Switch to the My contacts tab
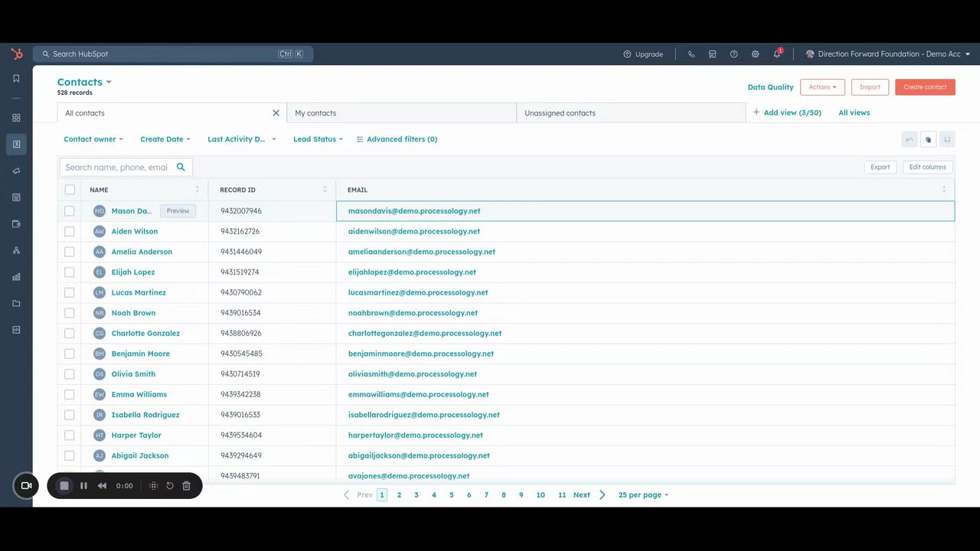 click(401, 113)
